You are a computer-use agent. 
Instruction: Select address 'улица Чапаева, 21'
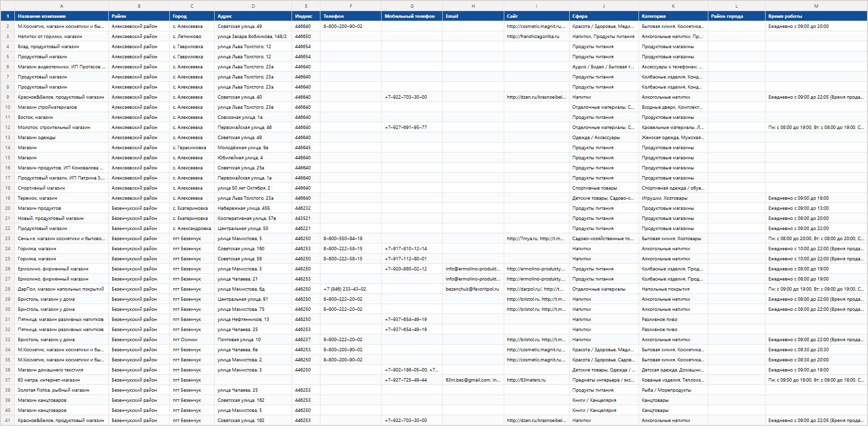[253, 279]
